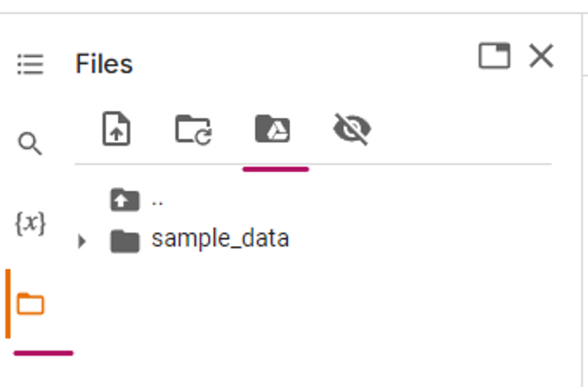Screen dimensions: 588x387
Task: Select the orange Files folder sidebar icon
Action: [x=30, y=304]
